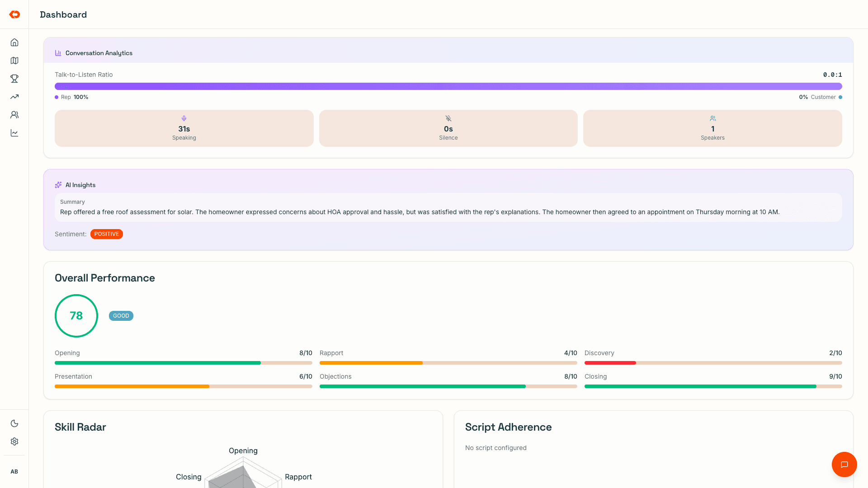Screen dimensions: 868x488
Task: Click the Closing label on the radar chart
Action: [189, 477]
